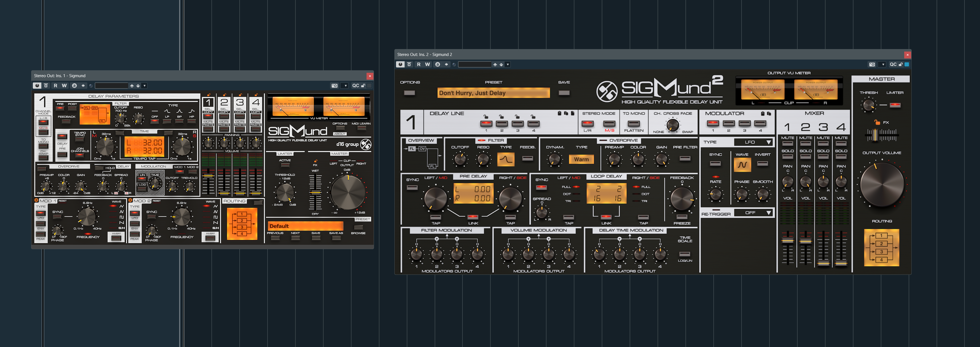This screenshot has width=980, height=347.
Task: Click the ABOUT button in Sigmund
Action: click(340, 134)
